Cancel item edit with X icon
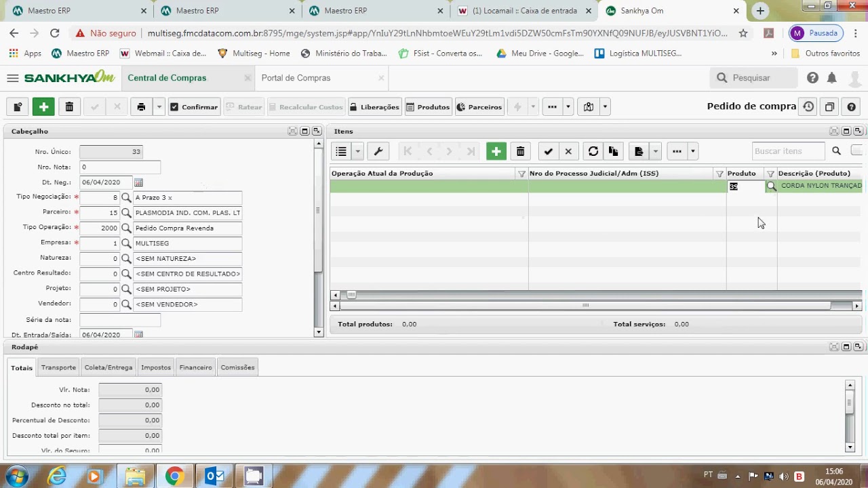This screenshot has width=868, height=488. [x=568, y=151]
